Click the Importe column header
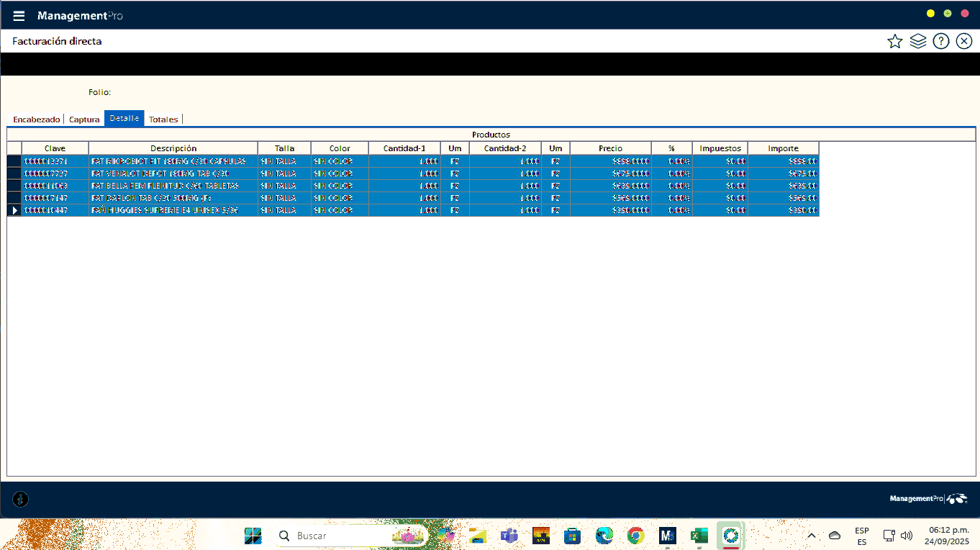Screen dimensions: 980x550 pos(783,148)
